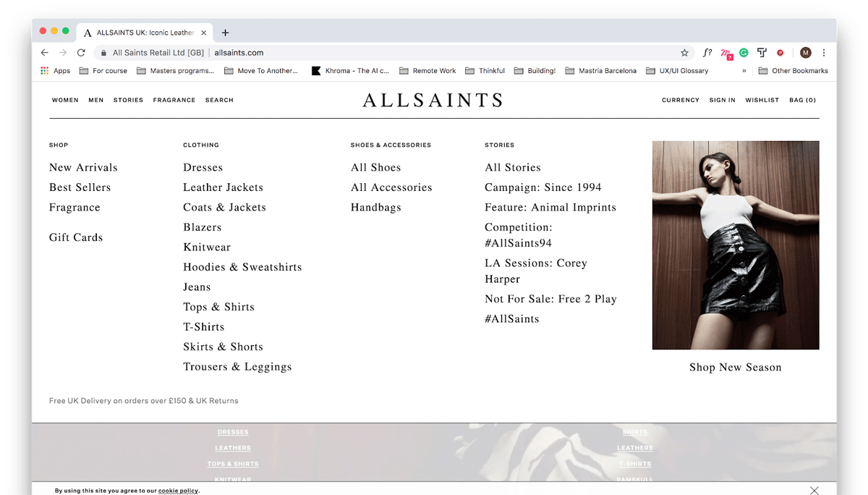Open the SEARCH menu item
The width and height of the screenshot is (868, 495).
pos(219,100)
